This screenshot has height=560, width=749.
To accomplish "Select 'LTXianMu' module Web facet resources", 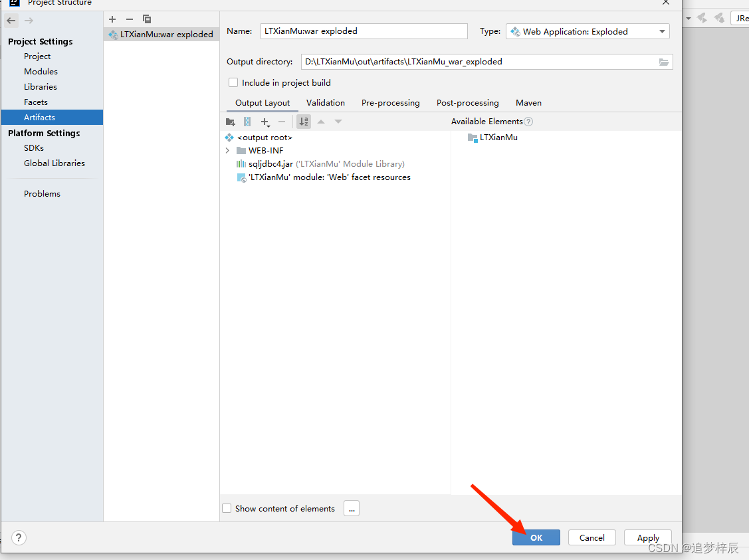I will pyautogui.click(x=324, y=177).
